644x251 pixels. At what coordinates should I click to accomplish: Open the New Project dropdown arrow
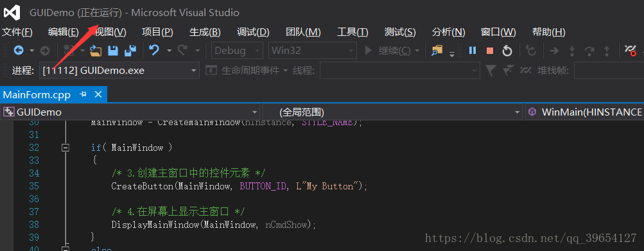point(82,51)
